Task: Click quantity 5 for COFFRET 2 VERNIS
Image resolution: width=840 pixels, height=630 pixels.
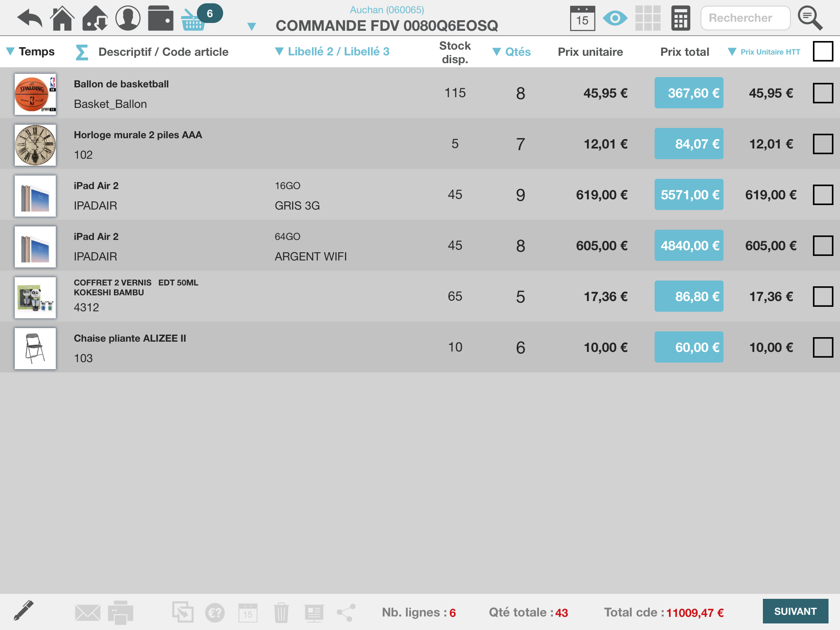Action: (x=520, y=297)
